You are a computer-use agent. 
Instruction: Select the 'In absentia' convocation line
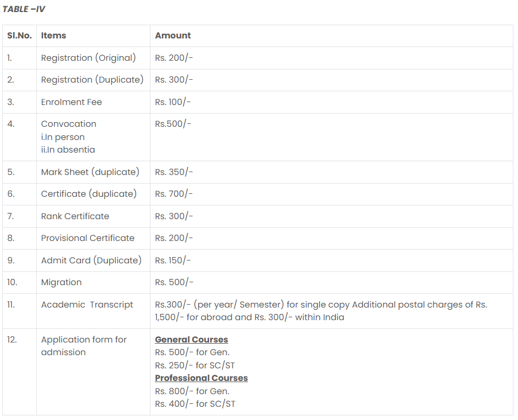[68, 150]
